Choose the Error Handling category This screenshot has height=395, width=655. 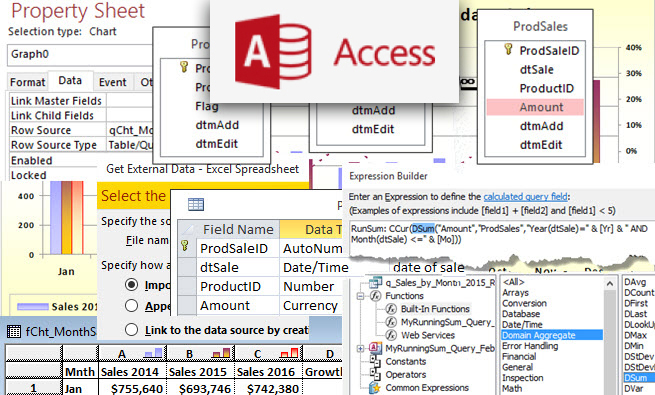(530, 346)
